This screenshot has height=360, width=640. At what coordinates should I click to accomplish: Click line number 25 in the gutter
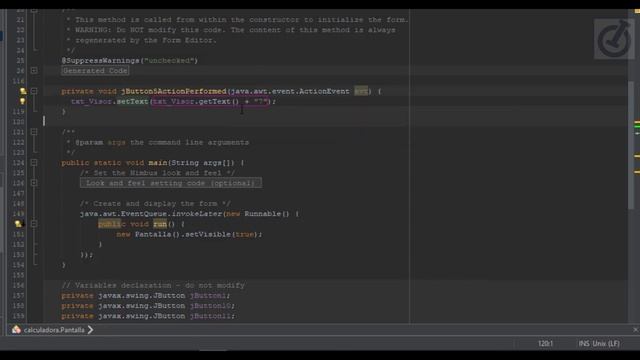pos(20,60)
